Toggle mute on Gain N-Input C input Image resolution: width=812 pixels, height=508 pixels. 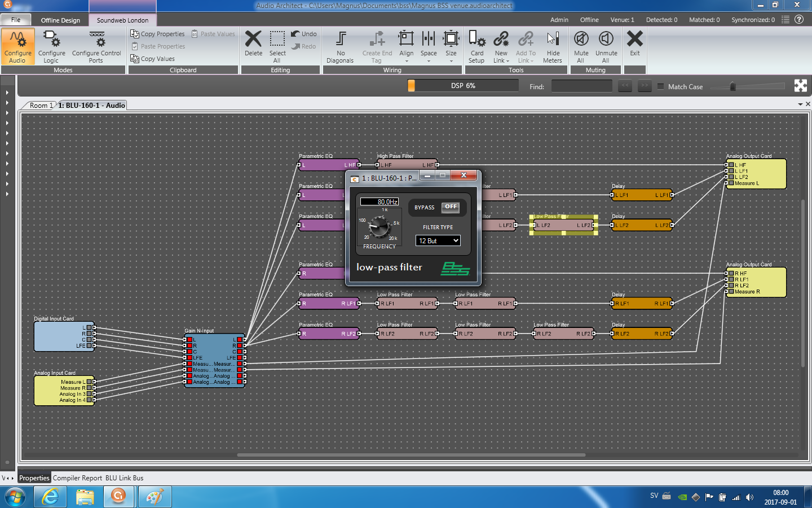[190, 352]
